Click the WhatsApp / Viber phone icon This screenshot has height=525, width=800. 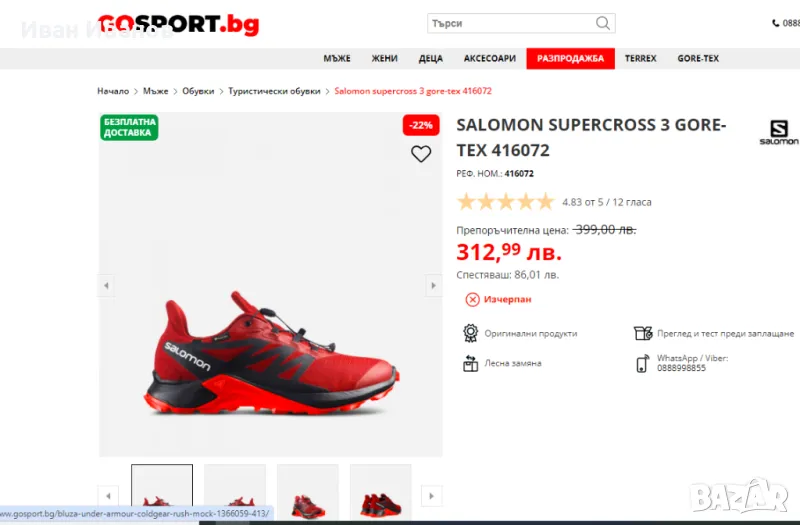(642, 363)
